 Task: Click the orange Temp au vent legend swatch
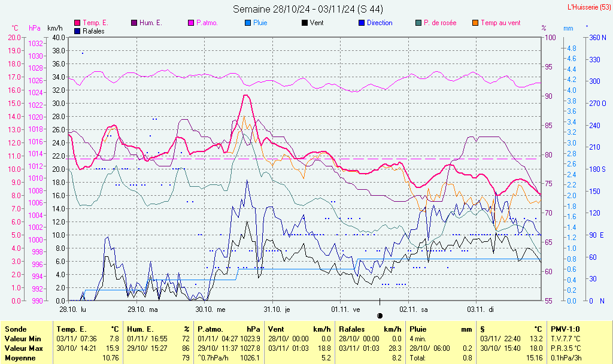coord(475,23)
